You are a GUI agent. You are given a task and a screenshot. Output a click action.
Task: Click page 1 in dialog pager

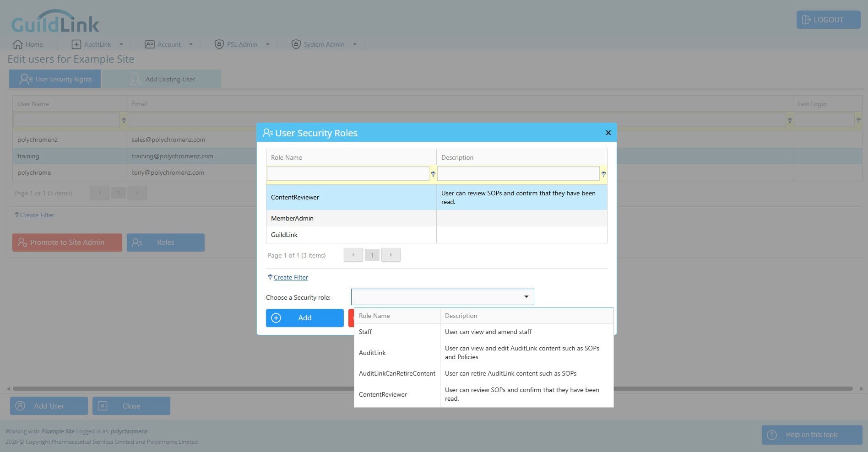pos(372,255)
